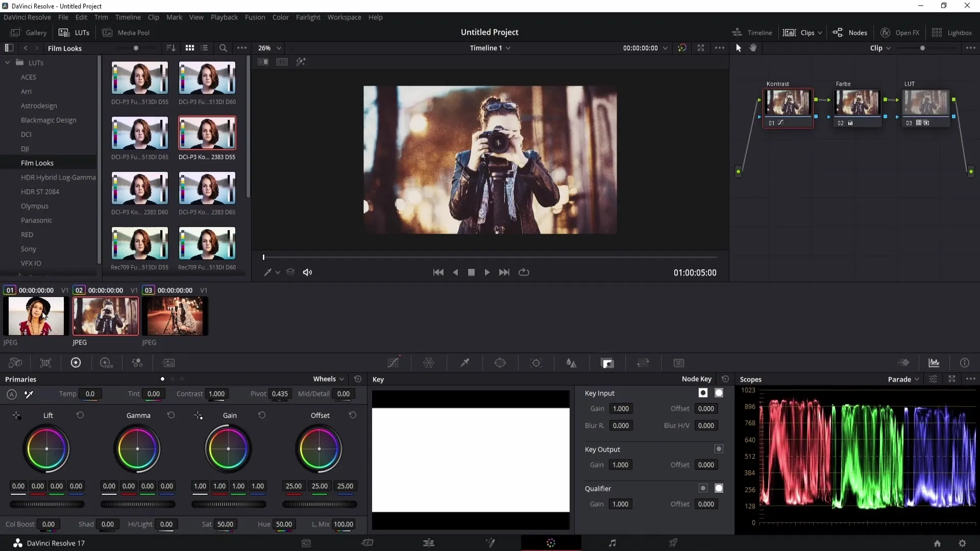The height and width of the screenshot is (551, 980).
Task: Pick black point next to Lift
Action: click(x=16, y=415)
